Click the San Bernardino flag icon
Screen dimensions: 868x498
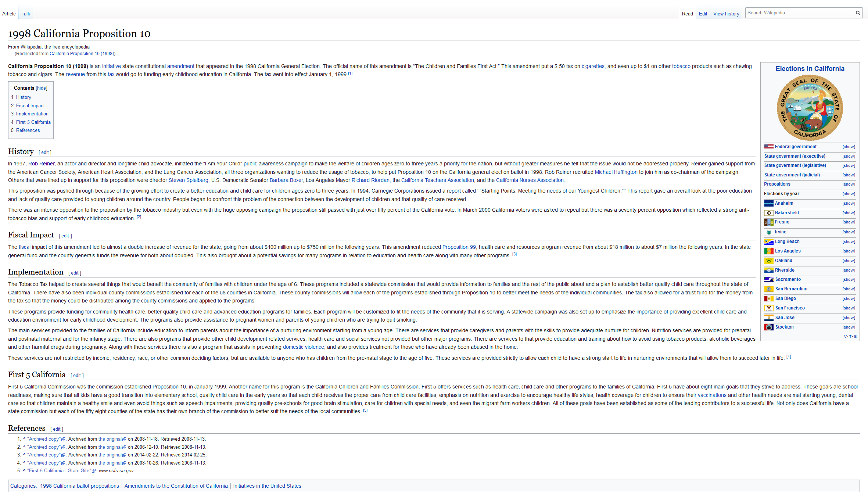pos(769,289)
